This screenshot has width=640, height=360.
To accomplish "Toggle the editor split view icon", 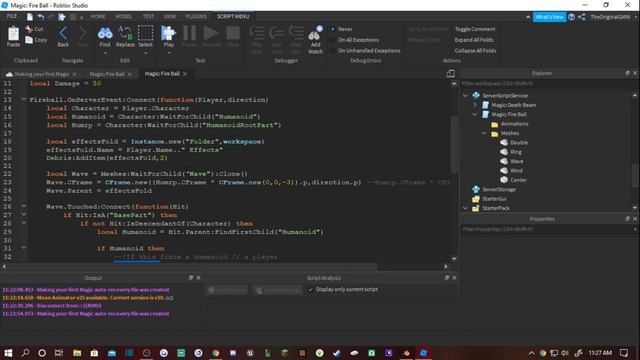I will click(x=451, y=73).
